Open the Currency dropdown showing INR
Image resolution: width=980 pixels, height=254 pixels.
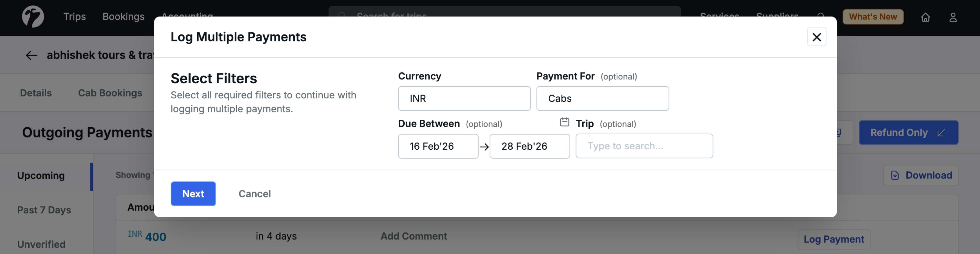(464, 99)
